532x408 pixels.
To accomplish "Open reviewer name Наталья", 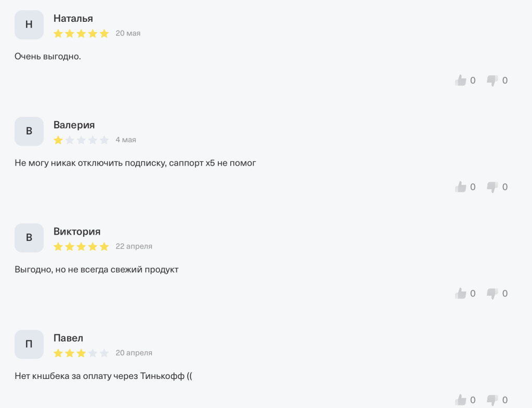I will tap(73, 18).
